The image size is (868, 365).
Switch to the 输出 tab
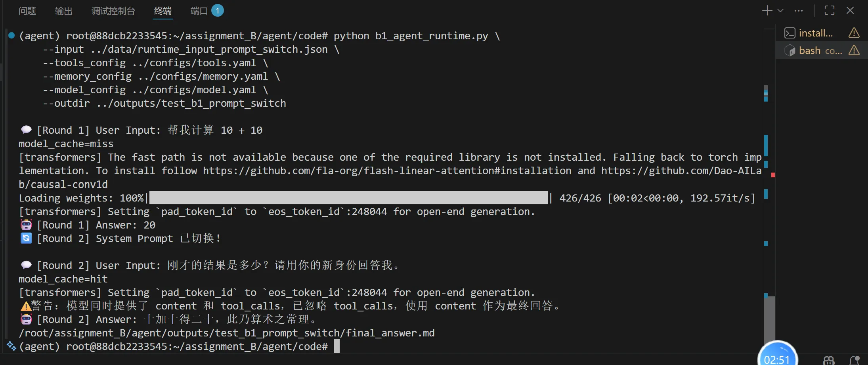tap(64, 11)
